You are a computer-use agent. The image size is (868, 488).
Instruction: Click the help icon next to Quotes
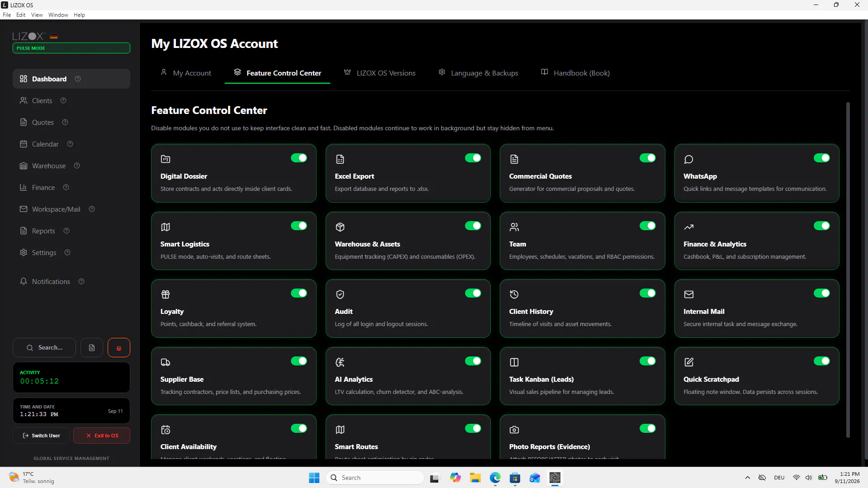coord(65,122)
